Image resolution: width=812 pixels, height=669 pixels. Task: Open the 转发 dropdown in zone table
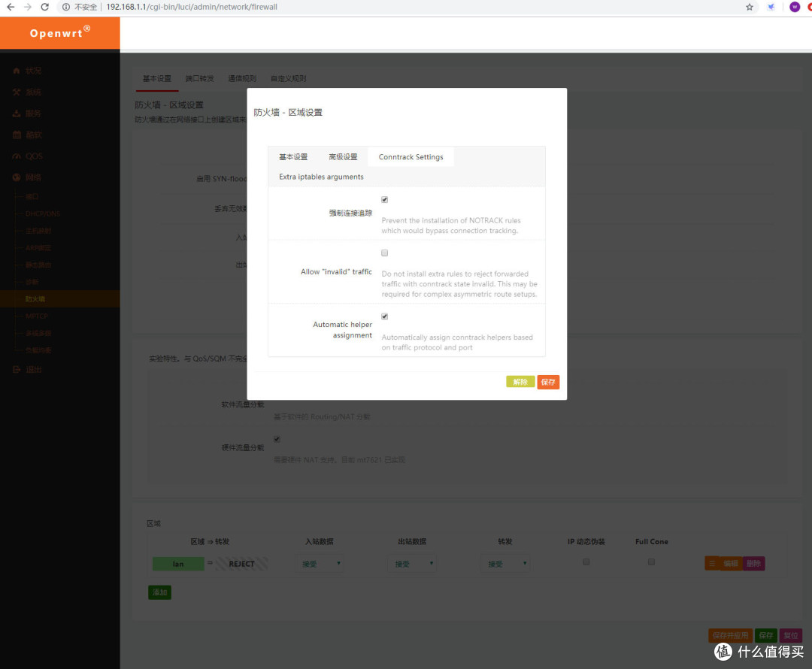coord(504,563)
